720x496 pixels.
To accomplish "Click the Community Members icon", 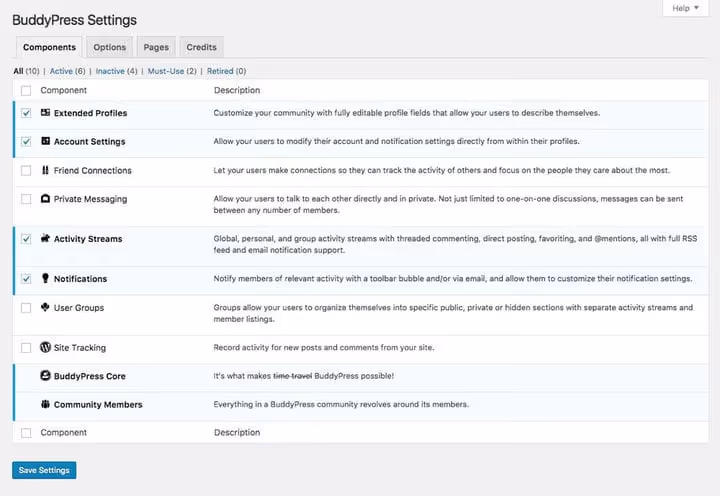I will [x=45, y=404].
